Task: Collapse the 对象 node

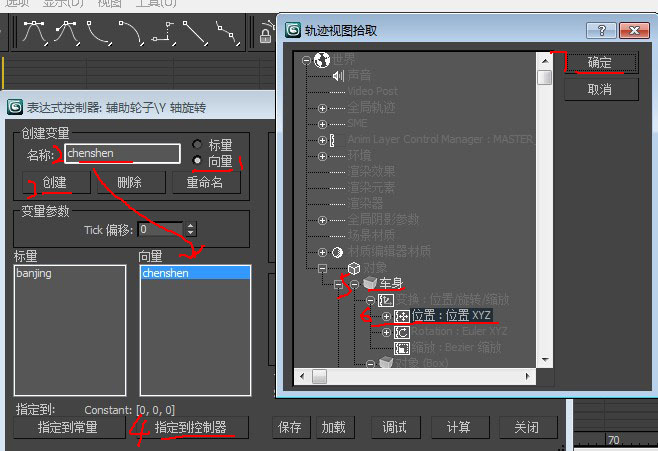Action: (322, 268)
